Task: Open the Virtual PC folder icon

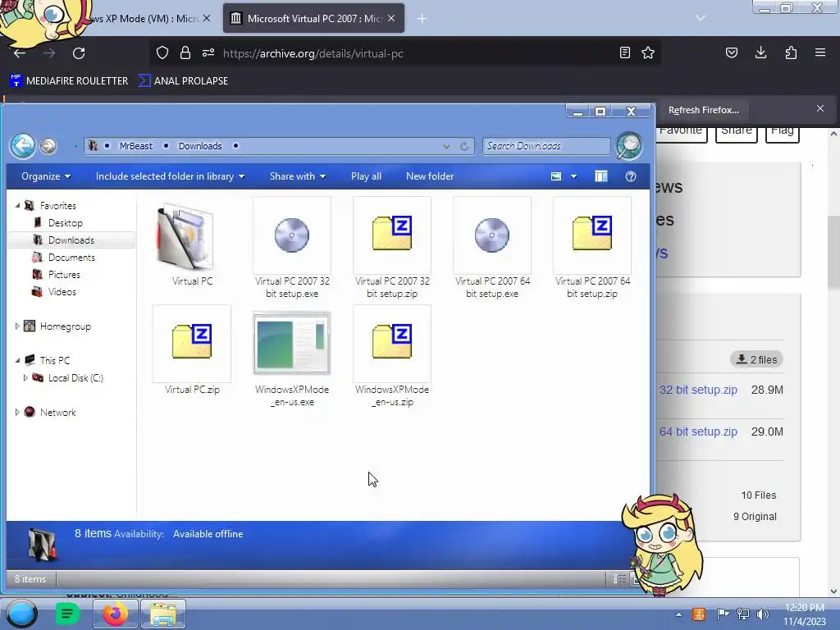Action: click(x=185, y=236)
